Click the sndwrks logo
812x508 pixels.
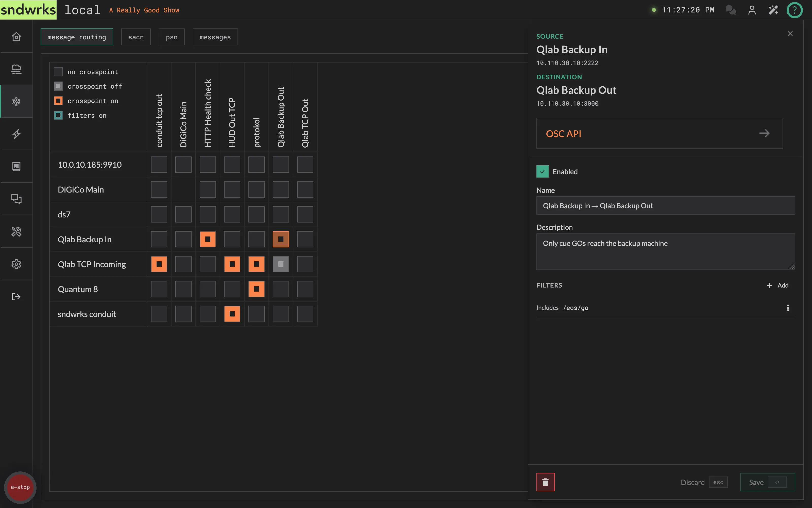tap(28, 10)
